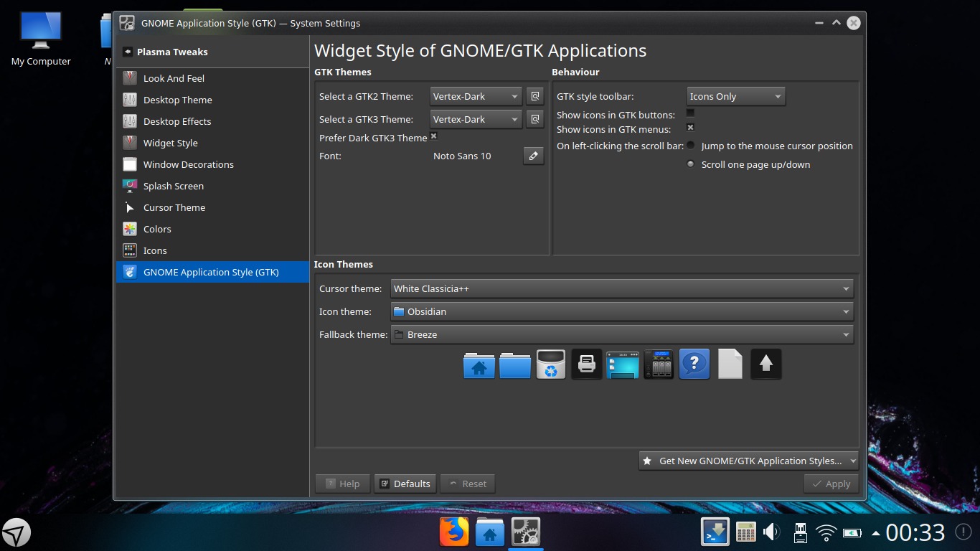980x551 pixels.
Task: Click the Help button
Action: click(343, 484)
